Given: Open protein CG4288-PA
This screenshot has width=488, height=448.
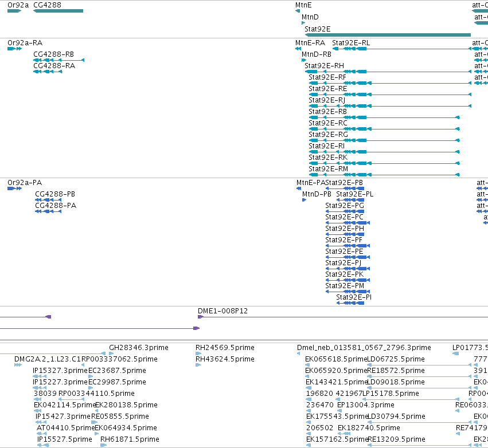Looking at the screenshot, I should click(x=56, y=206).
